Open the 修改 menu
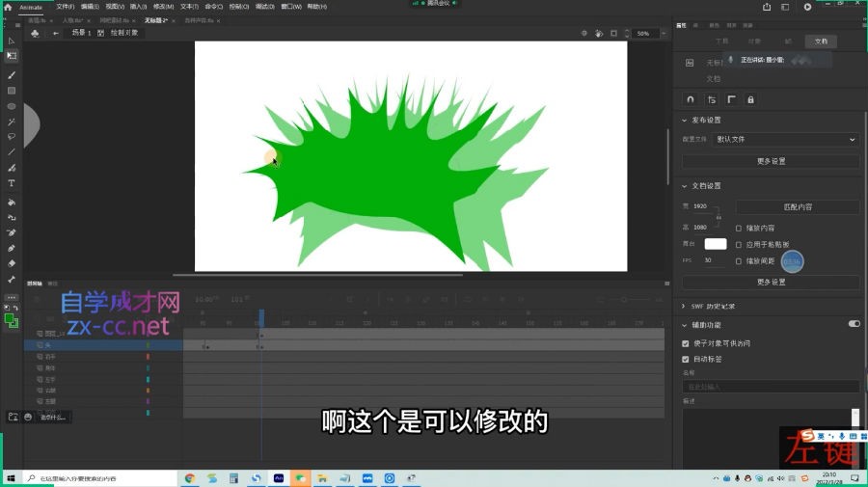868x487 pixels. [163, 7]
